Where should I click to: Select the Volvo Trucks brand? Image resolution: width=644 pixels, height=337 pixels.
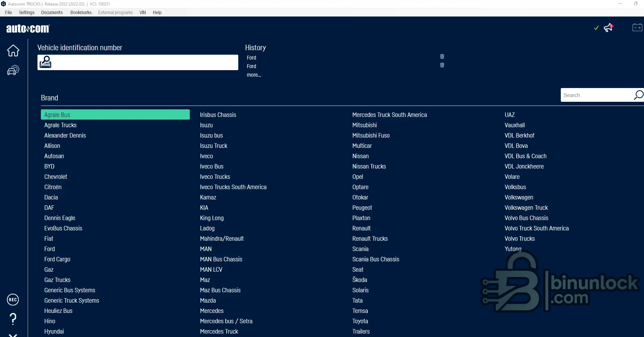click(520, 239)
